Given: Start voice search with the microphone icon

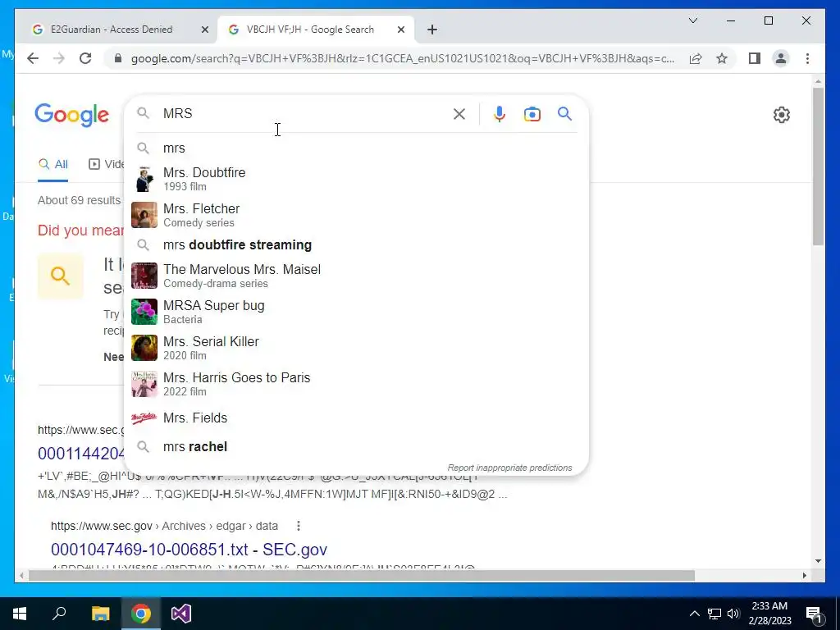Looking at the screenshot, I should pyautogui.click(x=500, y=114).
